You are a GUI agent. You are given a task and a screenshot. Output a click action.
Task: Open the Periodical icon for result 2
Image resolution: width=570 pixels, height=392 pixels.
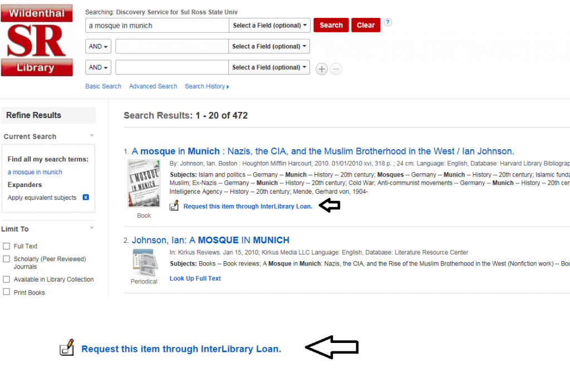145,263
